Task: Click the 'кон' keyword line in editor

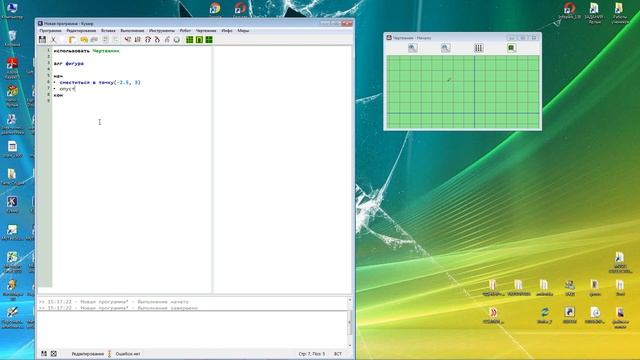Action: pos(58,95)
